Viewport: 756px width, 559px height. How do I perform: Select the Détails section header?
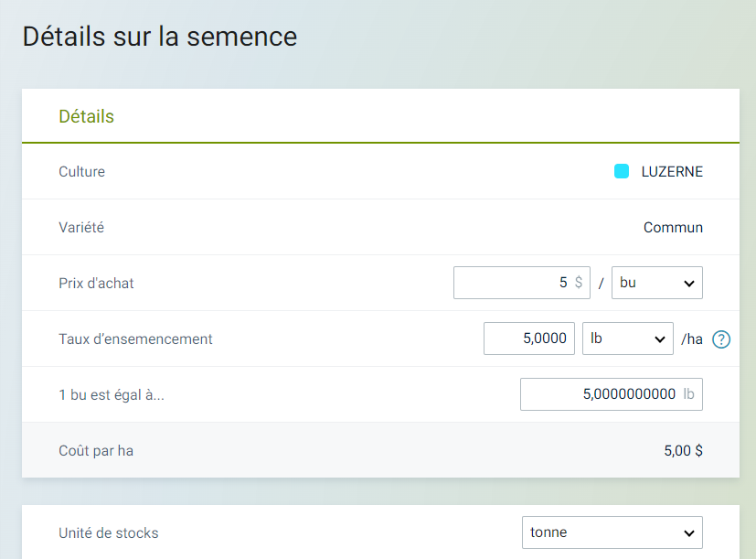[86, 116]
